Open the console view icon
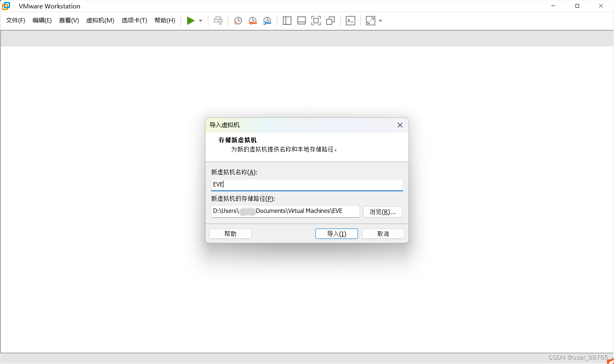Image resolution: width=614 pixels, height=364 pixels. point(350,21)
